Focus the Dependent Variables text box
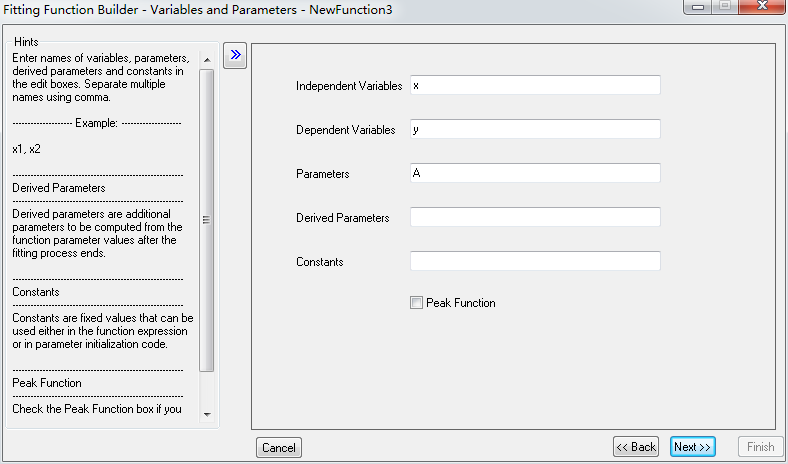 pyautogui.click(x=535, y=130)
